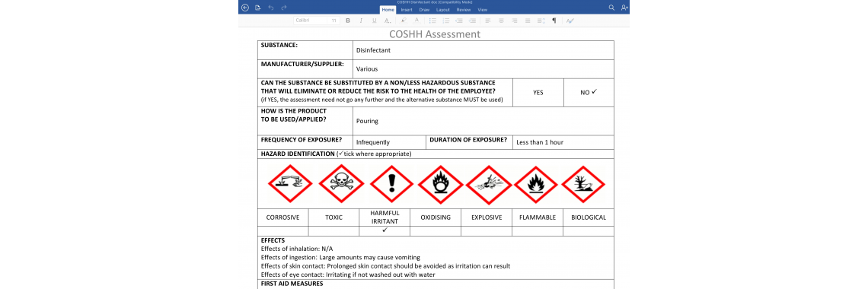Align text to the right
The width and height of the screenshot is (868, 289).
coord(514,21)
